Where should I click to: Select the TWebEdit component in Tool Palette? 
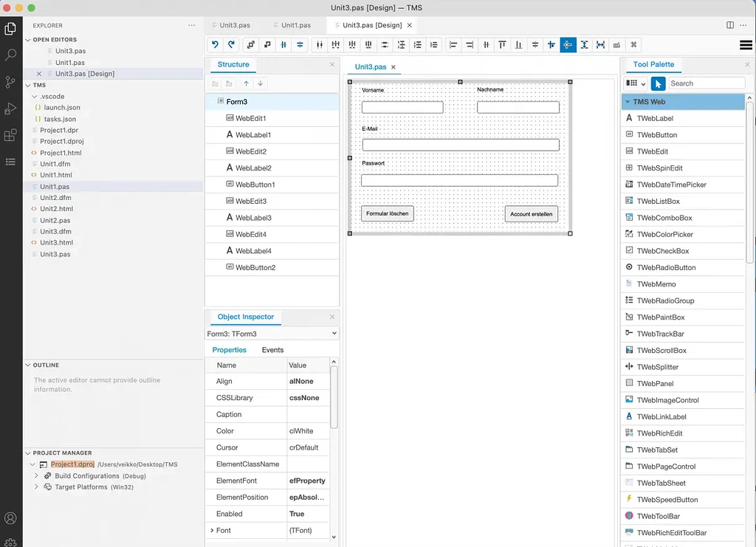tap(683, 151)
